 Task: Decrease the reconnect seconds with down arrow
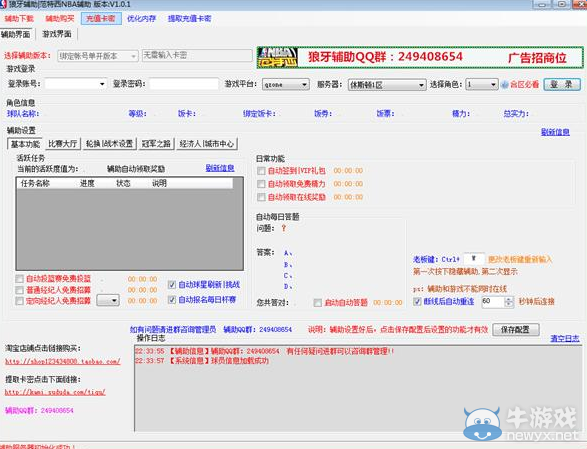[508, 304]
